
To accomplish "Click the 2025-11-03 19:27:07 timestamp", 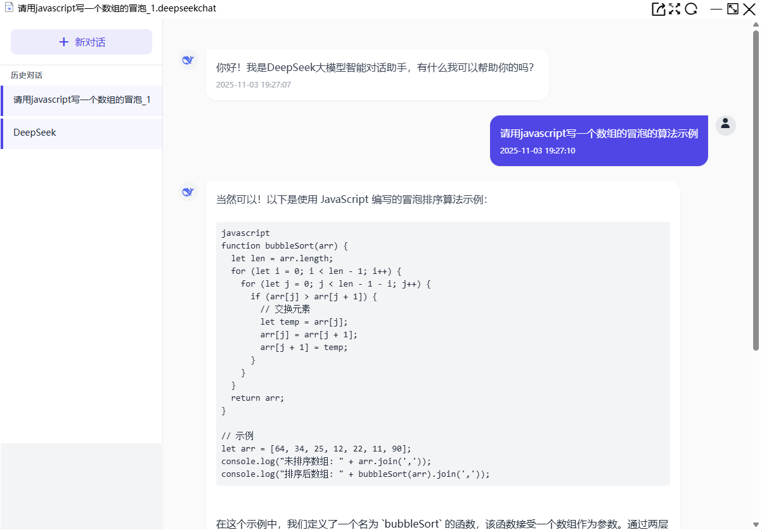I will (x=254, y=85).
